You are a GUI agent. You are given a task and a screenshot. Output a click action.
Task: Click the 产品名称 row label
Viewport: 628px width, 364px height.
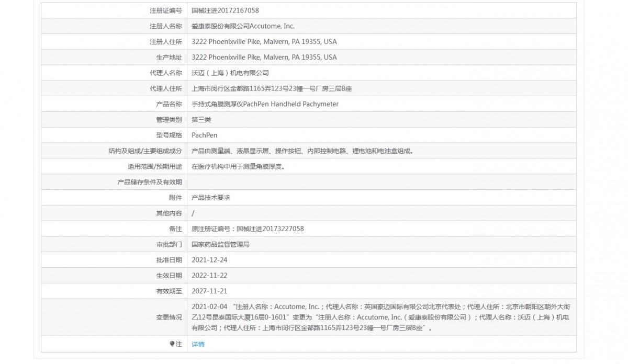point(169,104)
